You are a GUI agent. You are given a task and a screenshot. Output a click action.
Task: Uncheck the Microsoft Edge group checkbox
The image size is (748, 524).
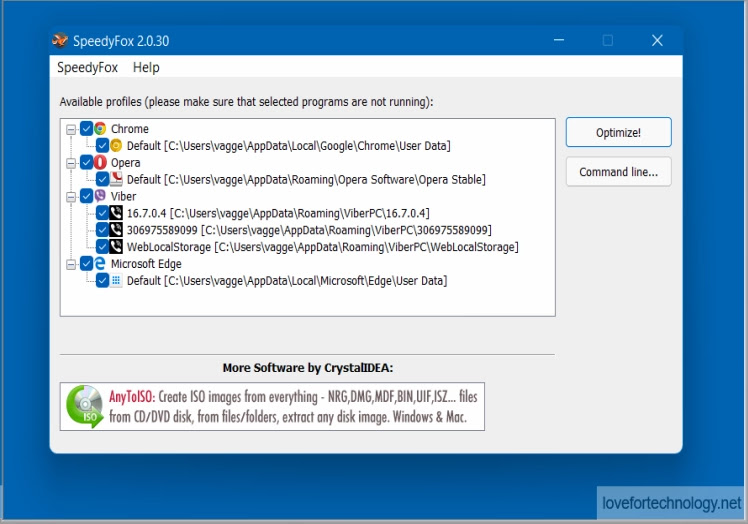pos(86,263)
